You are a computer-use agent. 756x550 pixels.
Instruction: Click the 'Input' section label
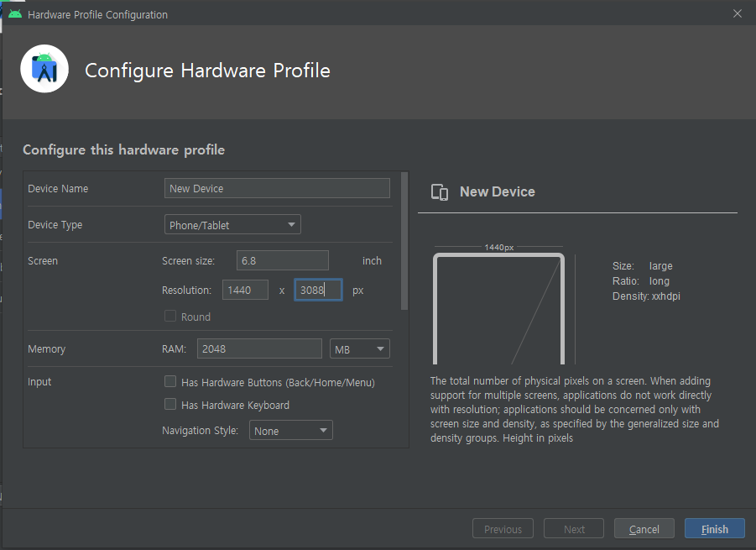(x=39, y=381)
